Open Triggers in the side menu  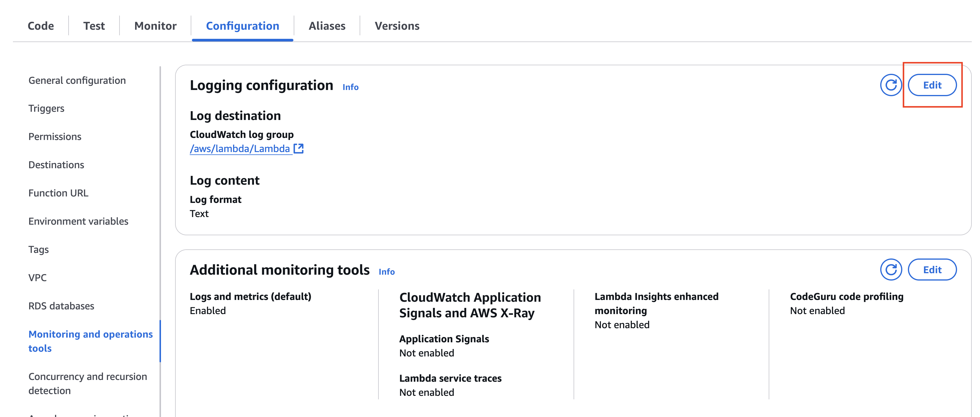46,109
